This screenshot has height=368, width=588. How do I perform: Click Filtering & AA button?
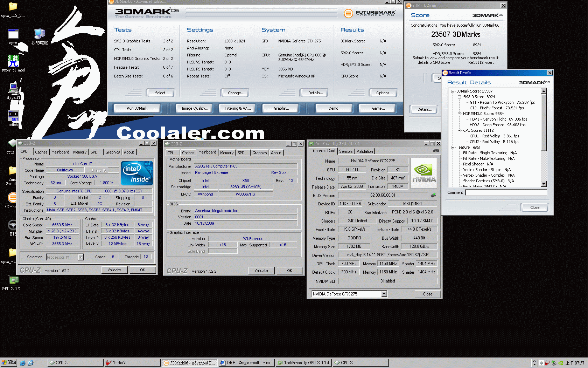238,108
